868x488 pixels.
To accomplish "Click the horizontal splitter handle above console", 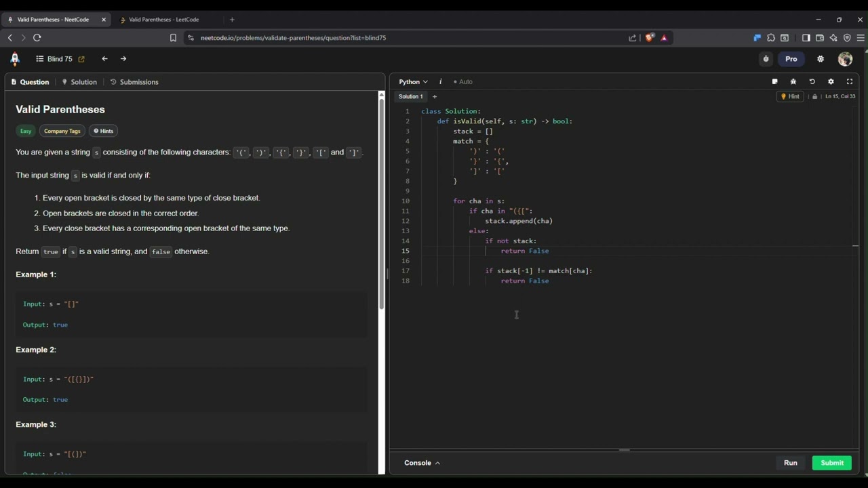I will pos(625,450).
